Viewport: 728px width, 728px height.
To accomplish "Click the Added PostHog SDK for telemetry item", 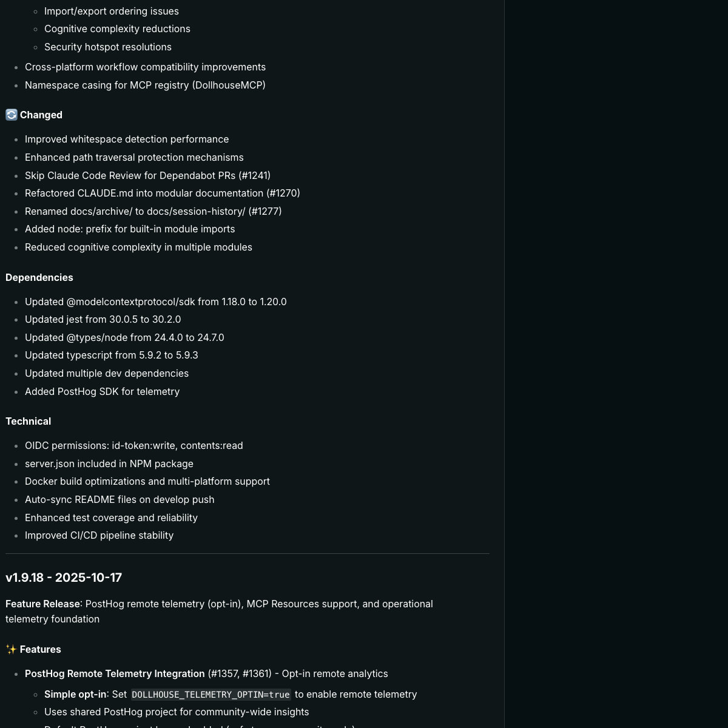I will pos(102,391).
